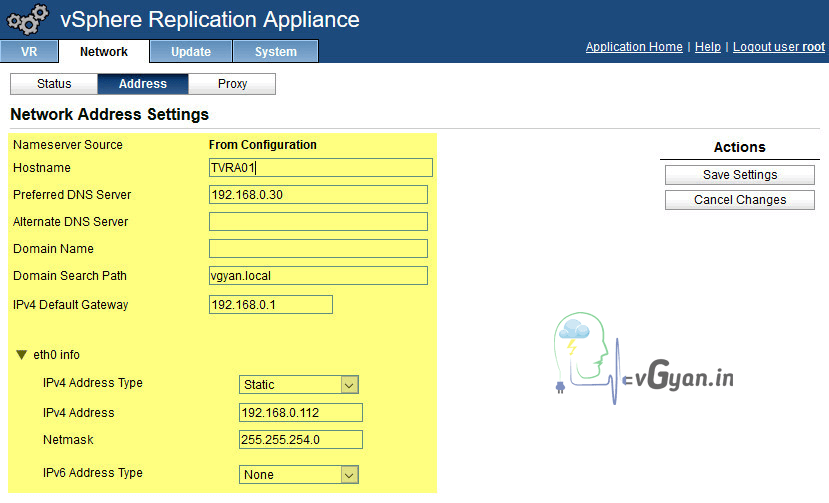829x503 pixels.
Task: Open the VR tab
Action: coord(29,52)
